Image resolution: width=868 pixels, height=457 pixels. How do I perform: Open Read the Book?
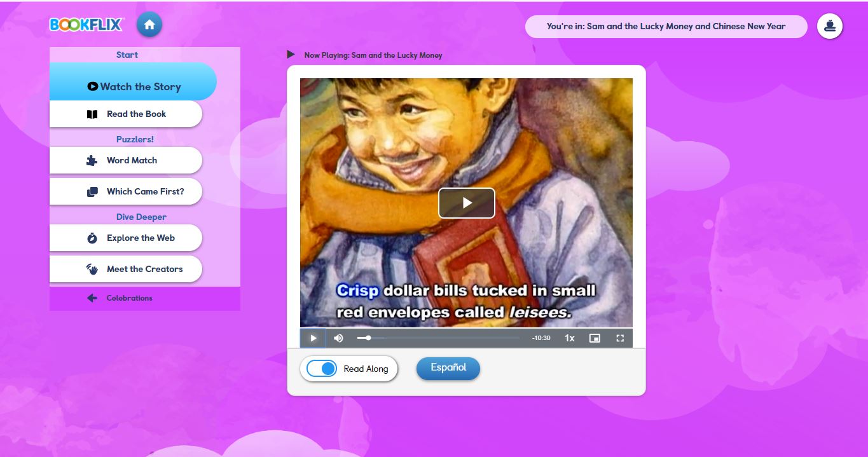[x=126, y=114]
